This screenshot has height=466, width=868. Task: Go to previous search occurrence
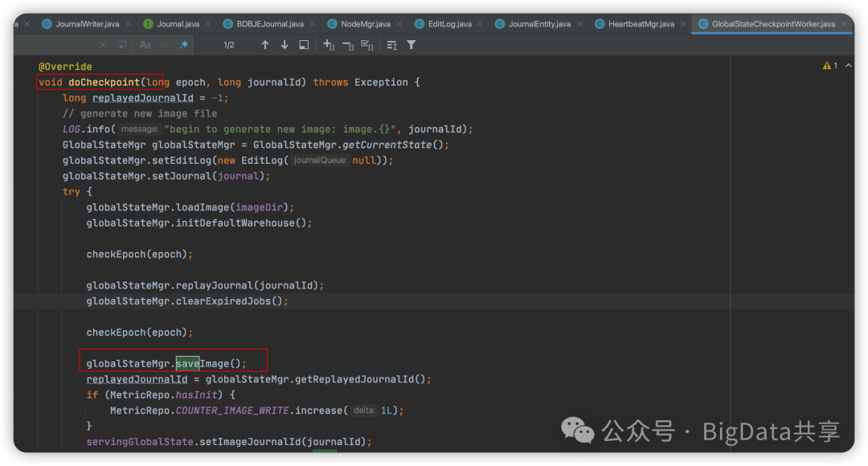[265, 45]
